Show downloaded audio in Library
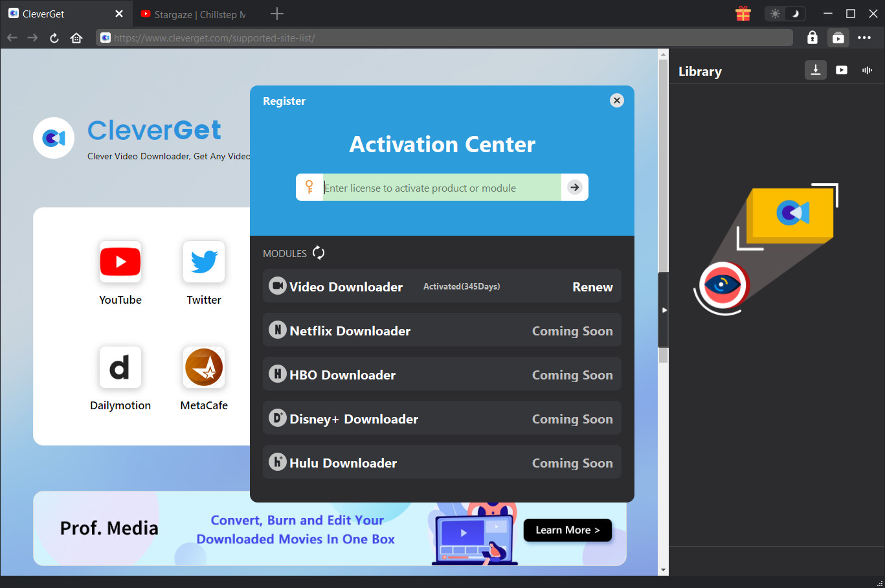The height and width of the screenshot is (588, 885). 868,70
